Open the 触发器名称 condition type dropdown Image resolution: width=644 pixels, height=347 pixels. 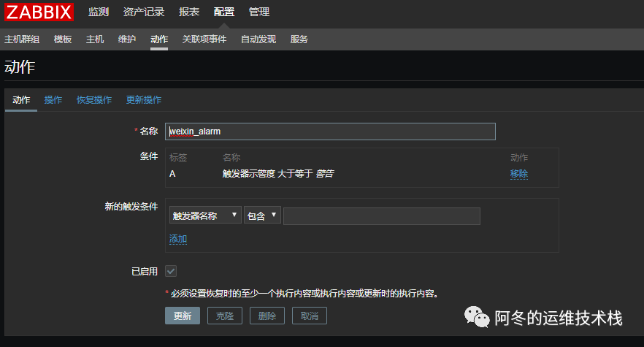205,215
